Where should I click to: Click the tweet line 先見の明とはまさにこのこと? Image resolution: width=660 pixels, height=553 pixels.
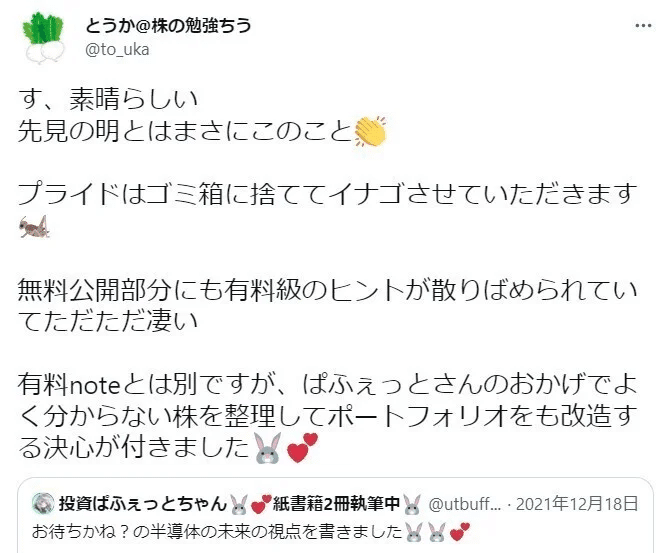185,132
